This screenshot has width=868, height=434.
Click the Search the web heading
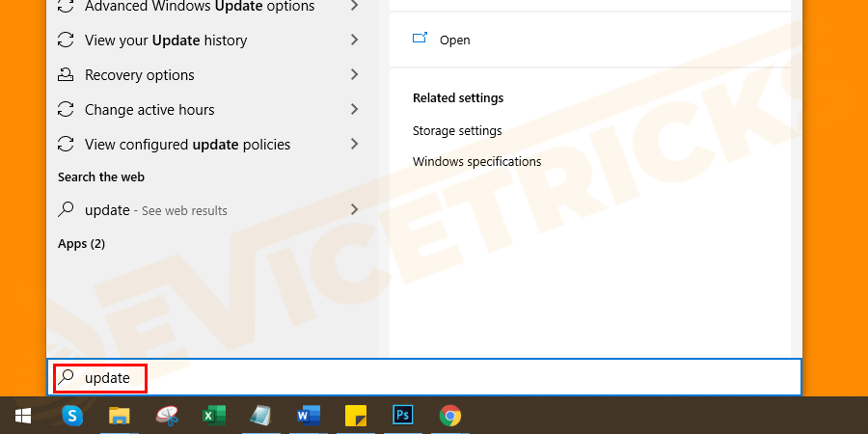101,177
